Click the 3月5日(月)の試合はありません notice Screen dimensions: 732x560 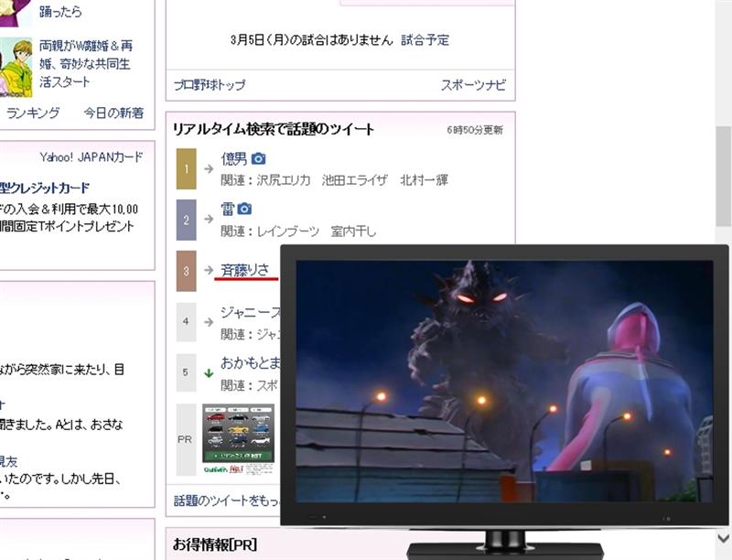[x=312, y=40]
